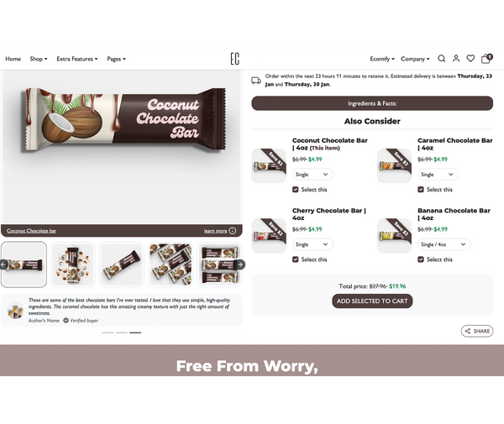Open the user account icon

[456, 59]
